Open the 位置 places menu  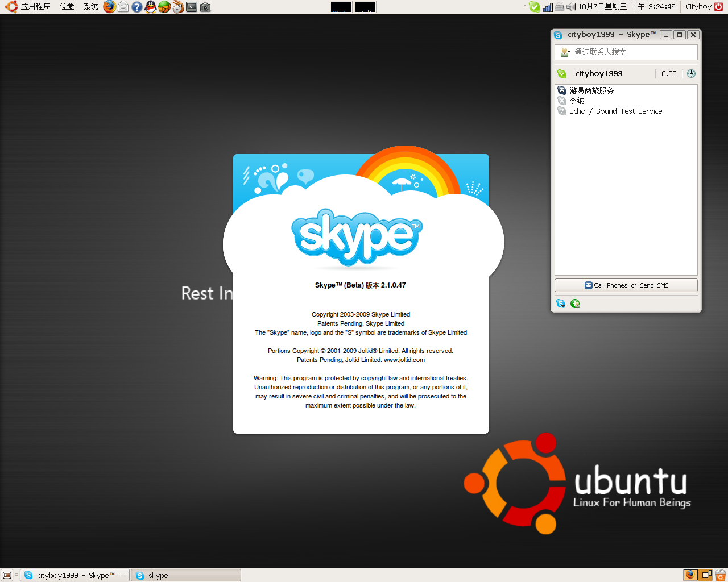[67, 7]
